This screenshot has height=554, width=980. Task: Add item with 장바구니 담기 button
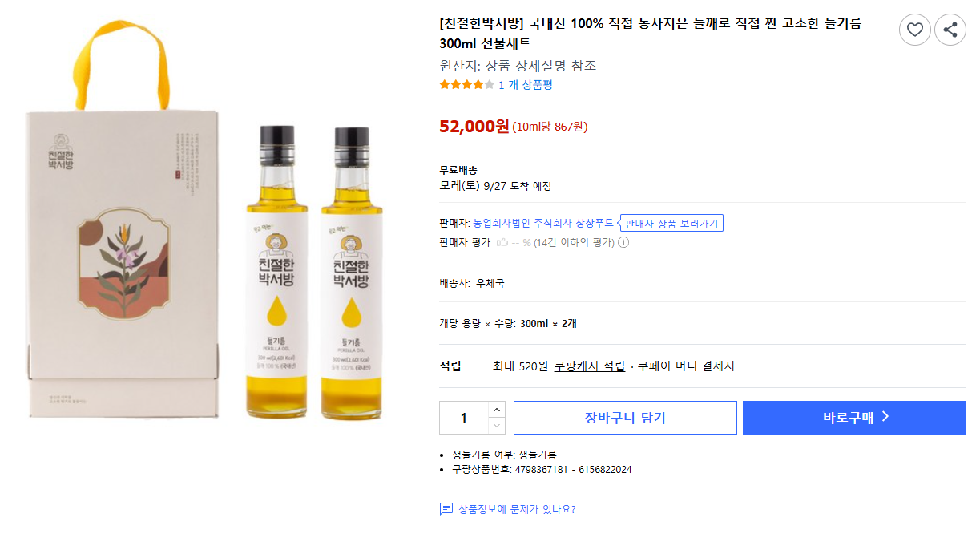pos(625,418)
